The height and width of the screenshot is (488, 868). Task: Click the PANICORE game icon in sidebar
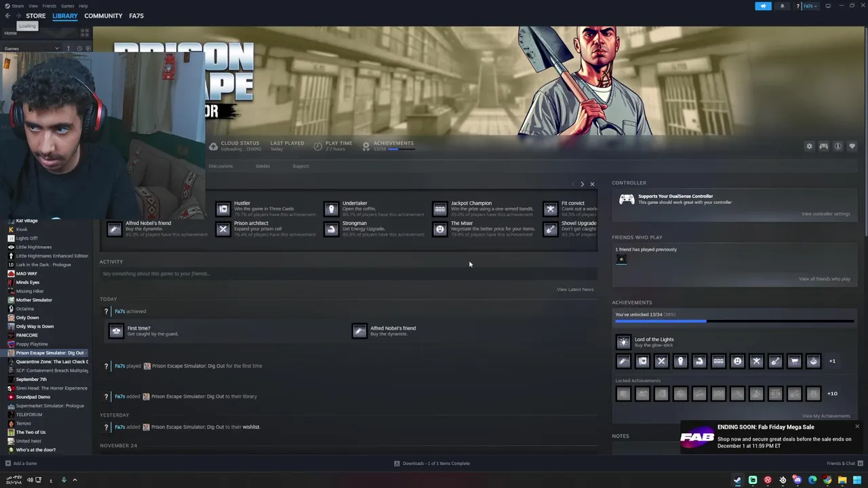pos(10,335)
